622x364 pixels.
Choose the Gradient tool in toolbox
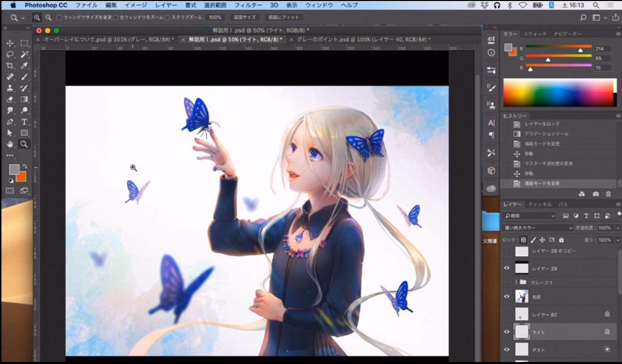click(x=24, y=99)
